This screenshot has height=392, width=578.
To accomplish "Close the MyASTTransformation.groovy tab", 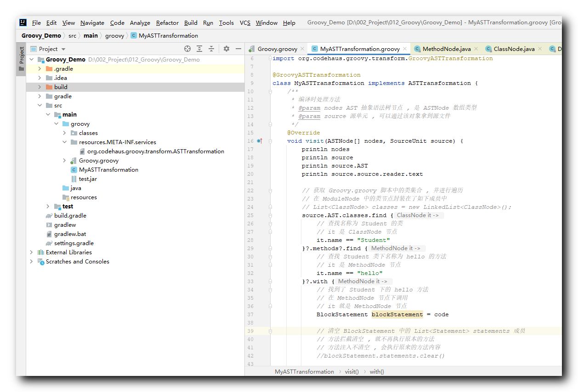I will pyautogui.click(x=405, y=49).
